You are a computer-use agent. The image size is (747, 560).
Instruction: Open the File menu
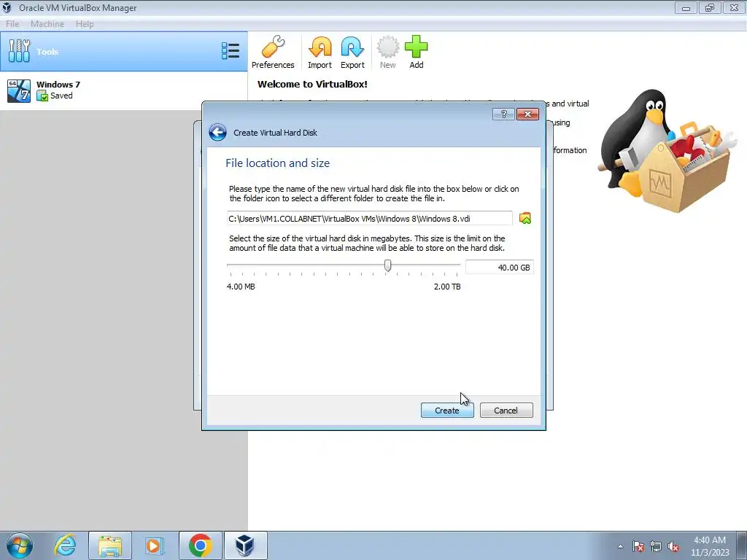click(x=12, y=24)
